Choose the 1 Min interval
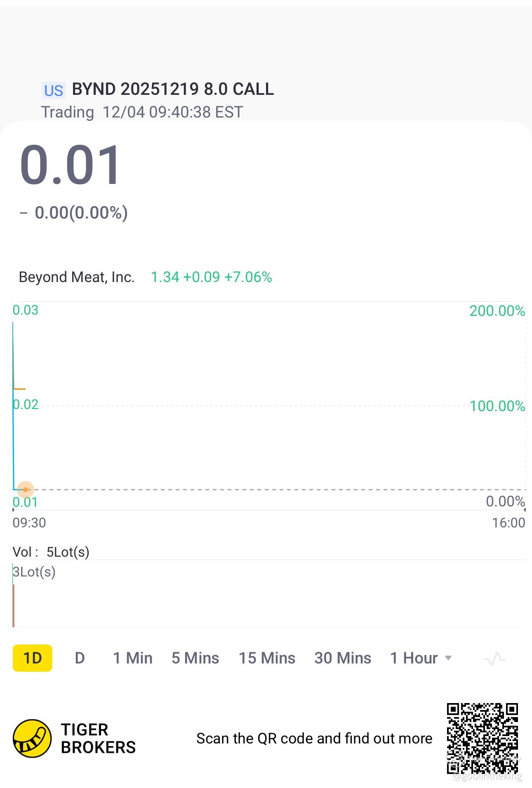Screen dimensions: 532x788 click(133, 658)
